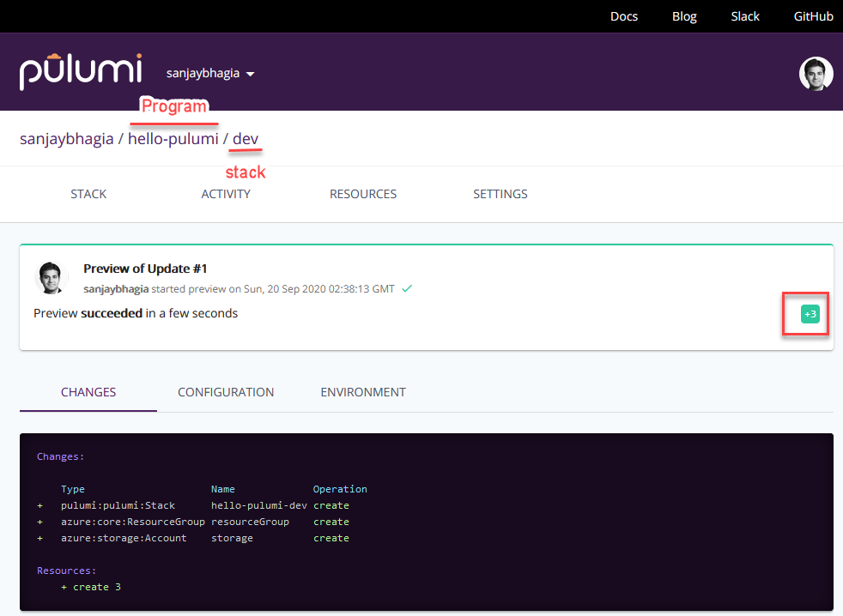The image size is (843, 616).
Task: Go to sanjaybhagia in the breadcrumb
Action: (x=67, y=139)
